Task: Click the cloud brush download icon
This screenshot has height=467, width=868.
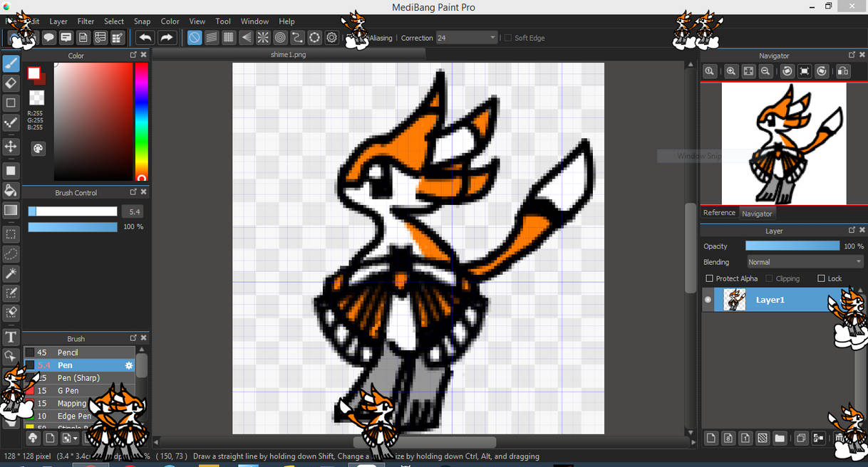Action: point(32,438)
